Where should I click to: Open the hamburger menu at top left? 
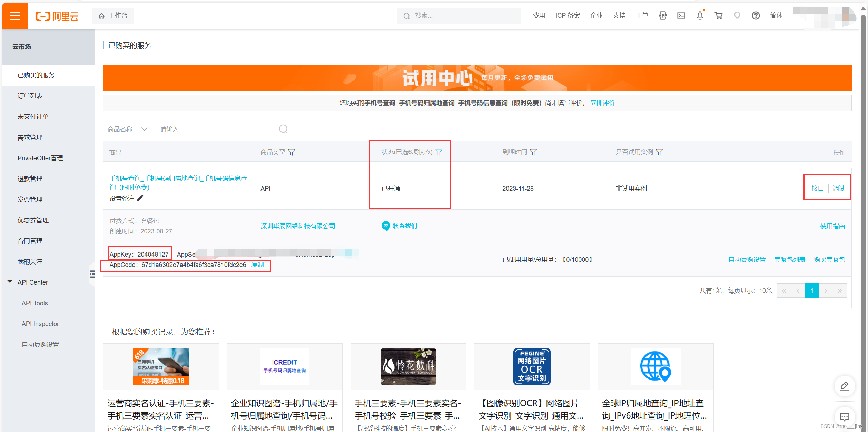pyautogui.click(x=15, y=16)
